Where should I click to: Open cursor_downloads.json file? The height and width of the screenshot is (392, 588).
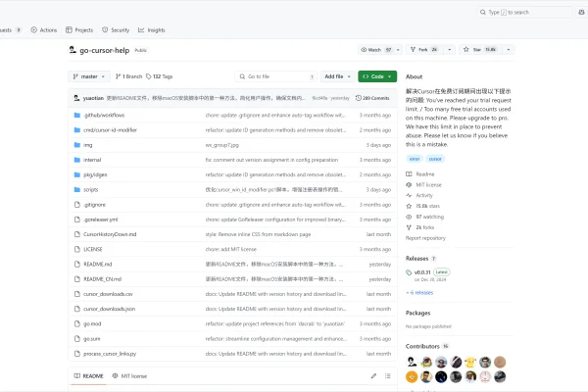coord(109,309)
